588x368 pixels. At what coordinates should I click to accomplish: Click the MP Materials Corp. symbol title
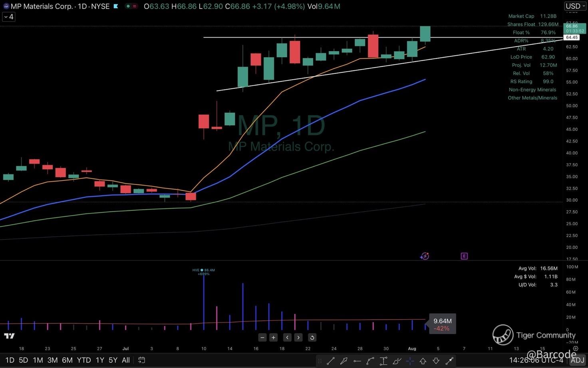pyautogui.click(x=42, y=6)
